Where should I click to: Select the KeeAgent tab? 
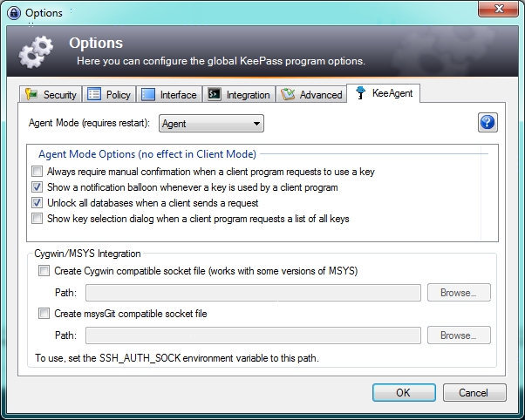pyautogui.click(x=383, y=93)
